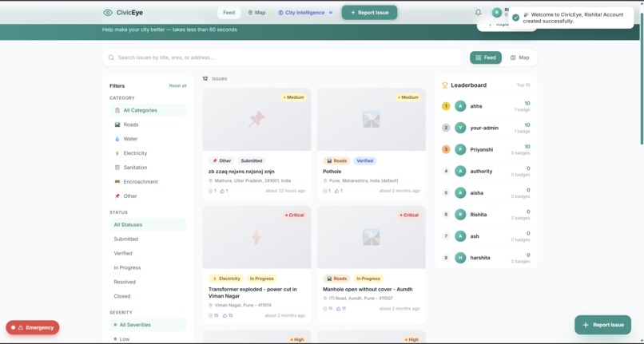Upvote the Transformer exploded issue
The width and height of the screenshot is (644, 344).
[x=225, y=316]
